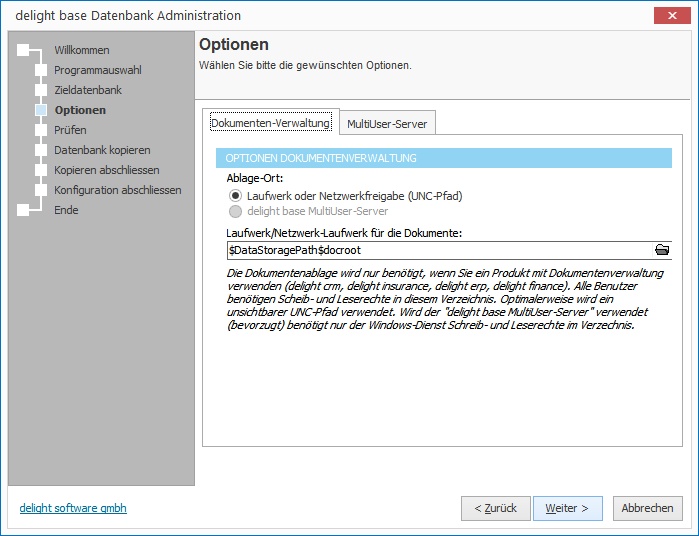Click Konfiguration abschliessen wizard step
The image size is (699, 536).
pos(117,190)
